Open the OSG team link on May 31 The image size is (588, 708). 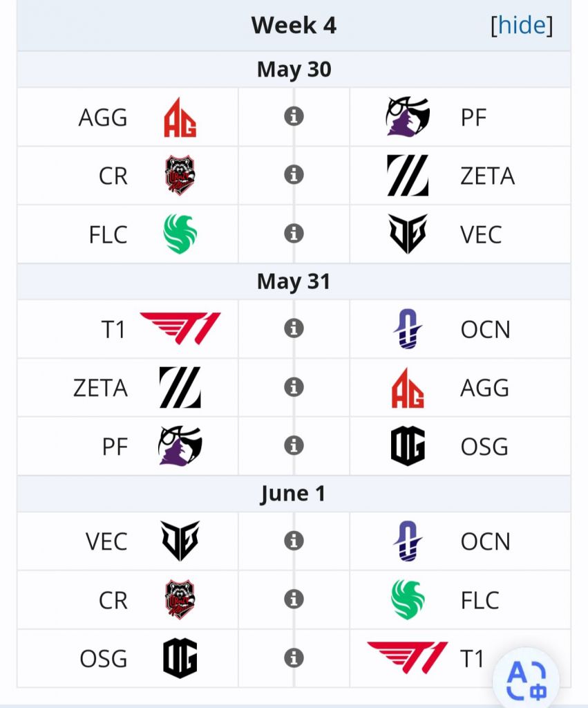(484, 447)
